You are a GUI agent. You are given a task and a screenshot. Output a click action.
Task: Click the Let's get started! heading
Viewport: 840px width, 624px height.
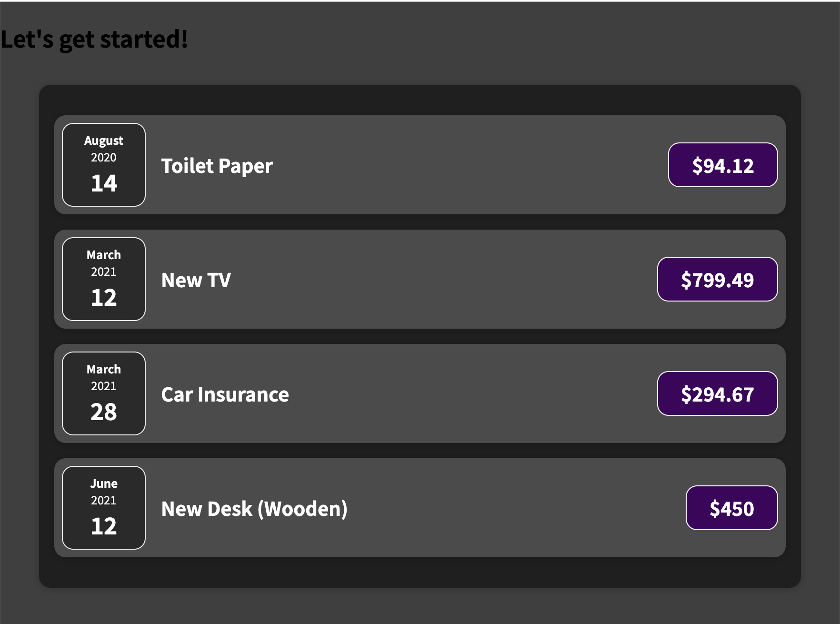tap(94, 39)
